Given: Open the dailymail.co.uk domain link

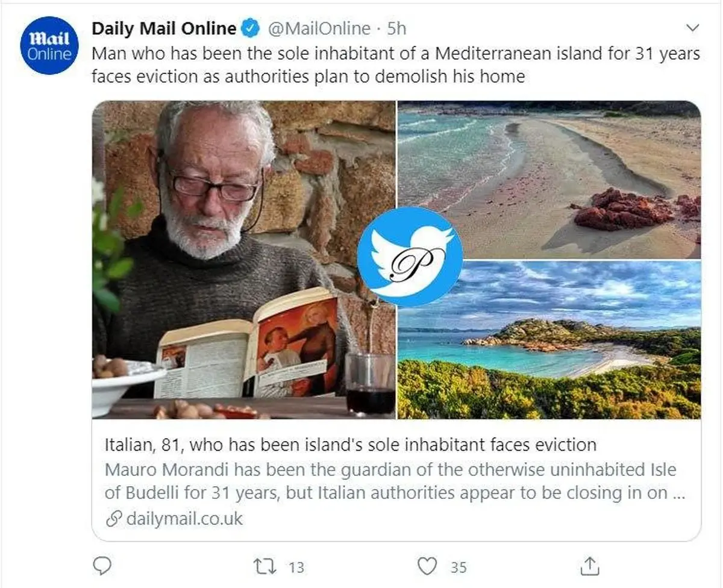Looking at the screenshot, I should pos(184,519).
